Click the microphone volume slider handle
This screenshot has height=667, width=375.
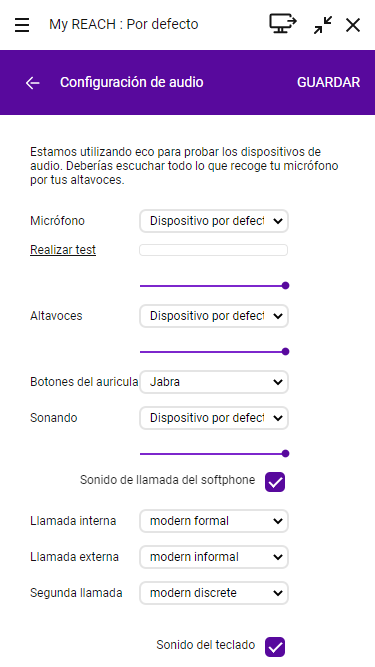tap(286, 285)
